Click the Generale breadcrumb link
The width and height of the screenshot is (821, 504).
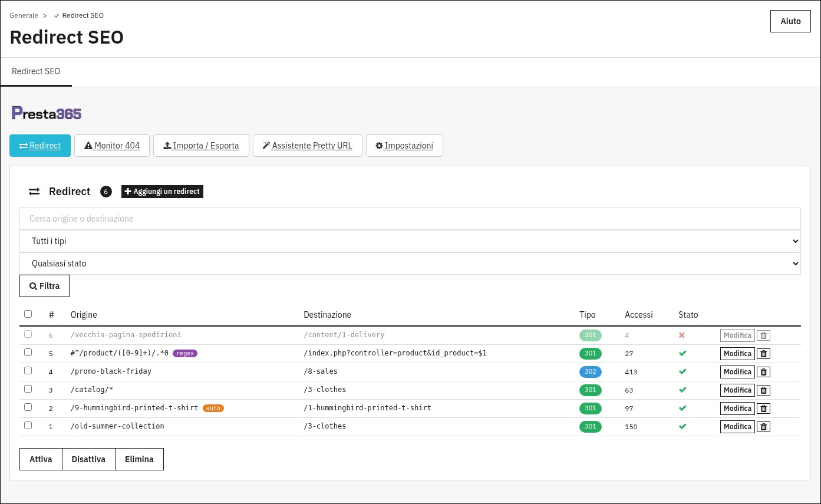tap(24, 15)
